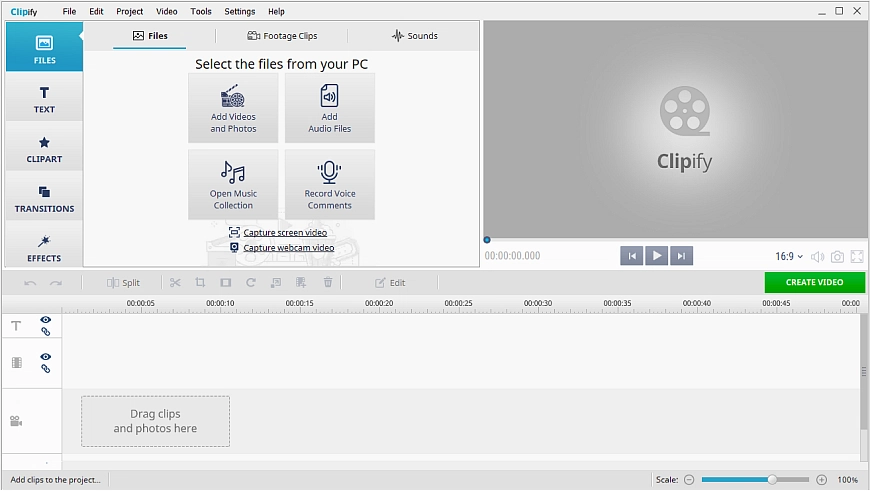Click the text track T icon
Image resolution: width=870 pixels, height=492 pixels.
pos(16,326)
